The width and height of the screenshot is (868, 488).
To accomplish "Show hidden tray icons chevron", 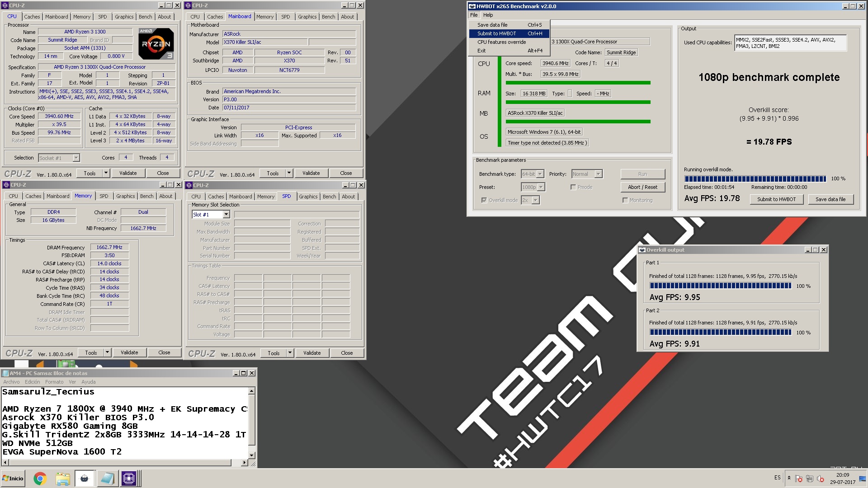I will 789,478.
